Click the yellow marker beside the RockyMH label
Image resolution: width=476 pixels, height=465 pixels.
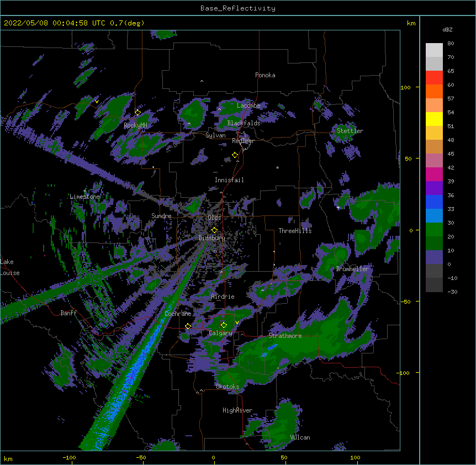click(x=138, y=112)
